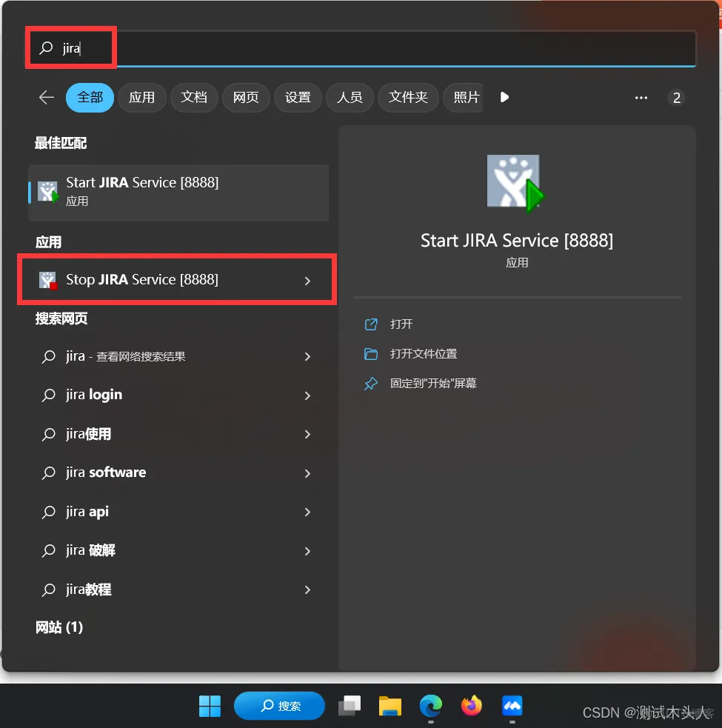The width and height of the screenshot is (722, 728).
Task: Expand chevron for jira 破解
Action: pos(307,551)
